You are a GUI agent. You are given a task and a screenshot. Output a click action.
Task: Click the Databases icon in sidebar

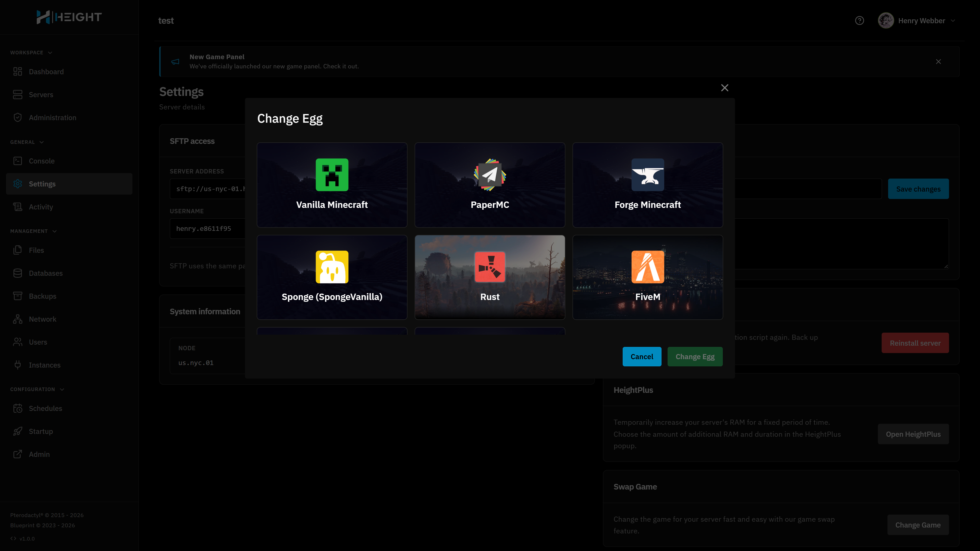[18, 273]
